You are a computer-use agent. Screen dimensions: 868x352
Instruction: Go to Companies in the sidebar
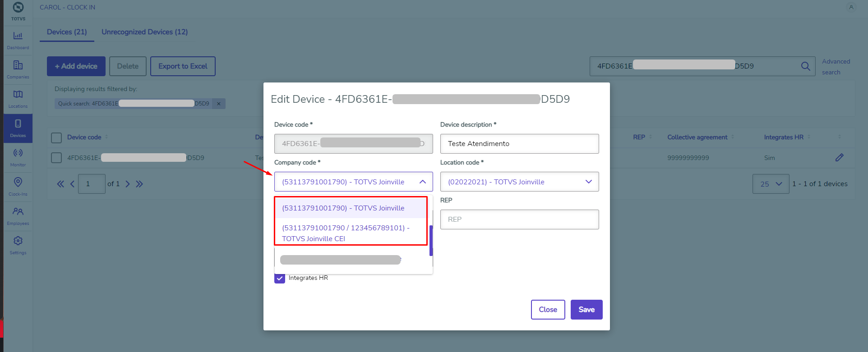pyautogui.click(x=18, y=69)
